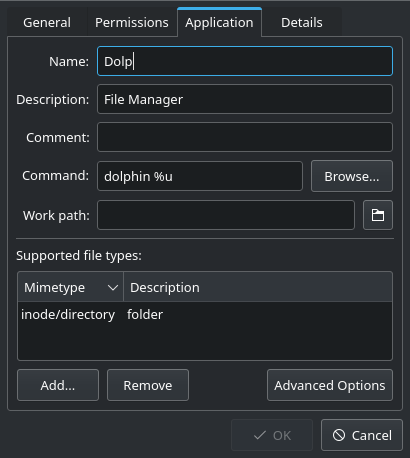Select the inode/directory mimetype row
410x458 pixels.
(205, 315)
